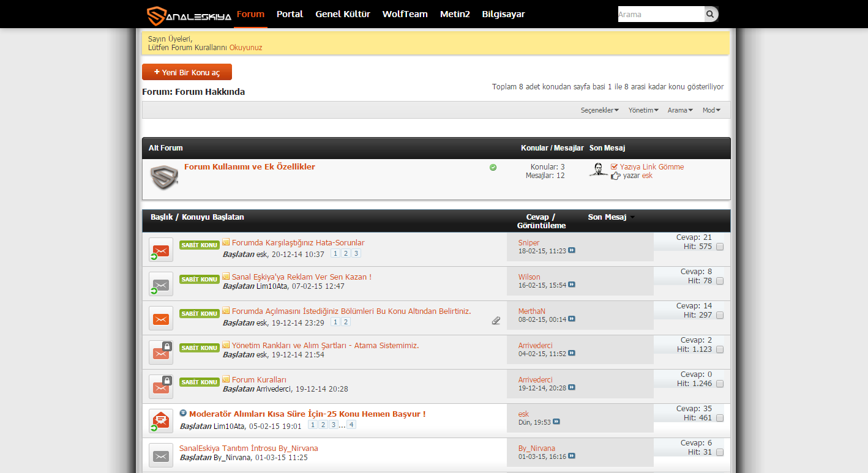Click the open envelope icon for Moderatör Alımları

tap(161, 421)
